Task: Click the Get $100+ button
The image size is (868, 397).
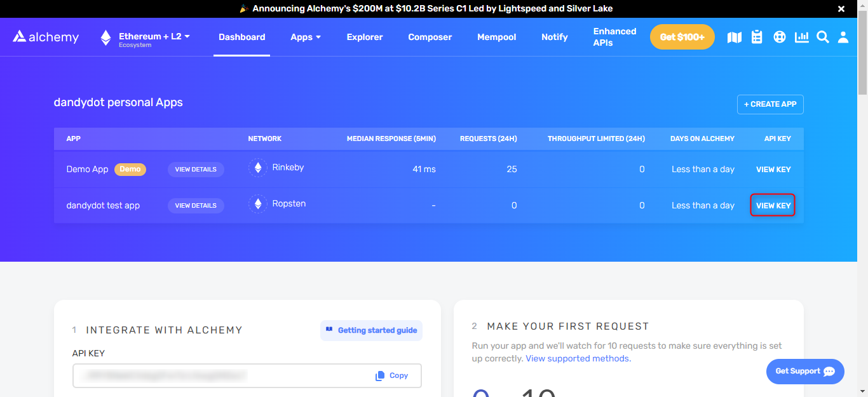Action: coord(682,37)
